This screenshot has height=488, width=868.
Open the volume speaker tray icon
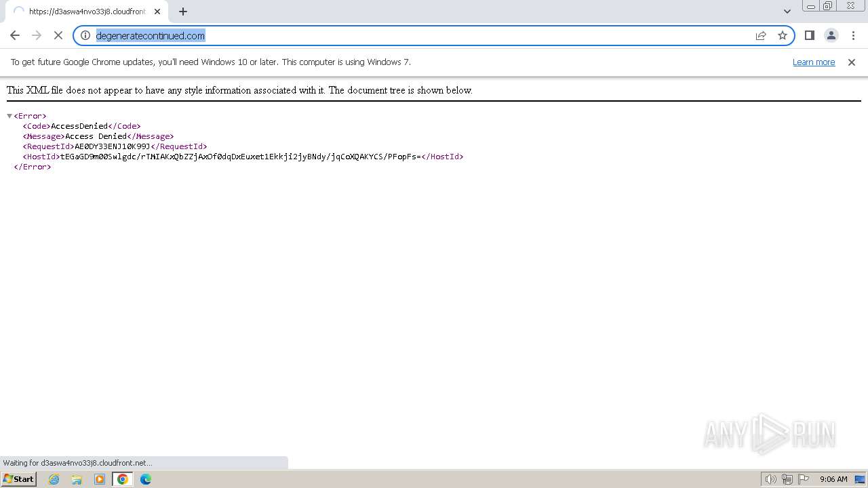click(x=771, y=479)
